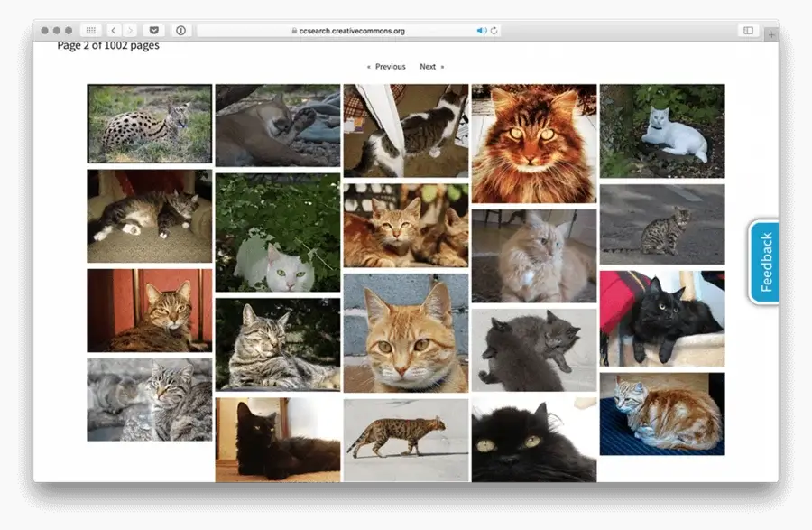Go to the Next results page
Viewport: 812px width, 530px height.
point(429,67)
